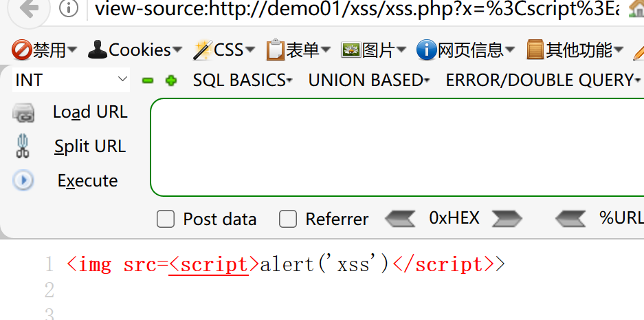
Task: Open the ERROR/DOUBLE QUERY menu
Action: [542, 81]
